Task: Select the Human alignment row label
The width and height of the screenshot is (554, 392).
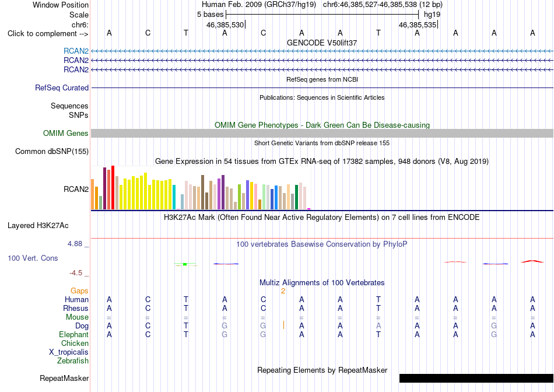Action: (x=76, y=299)
